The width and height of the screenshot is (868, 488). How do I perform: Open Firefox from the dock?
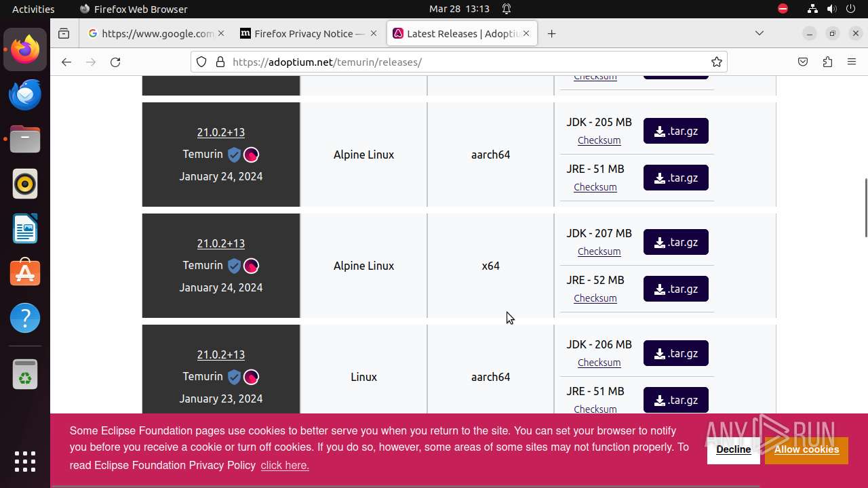coord(25,49)
